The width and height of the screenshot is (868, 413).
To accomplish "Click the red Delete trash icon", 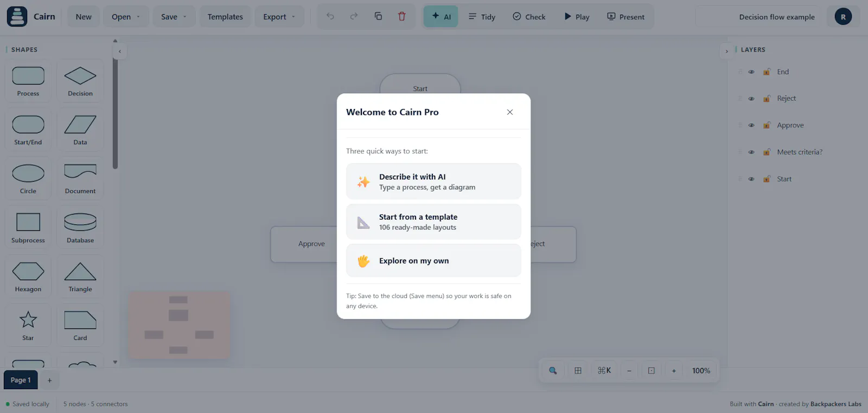I will pos(402,16).
